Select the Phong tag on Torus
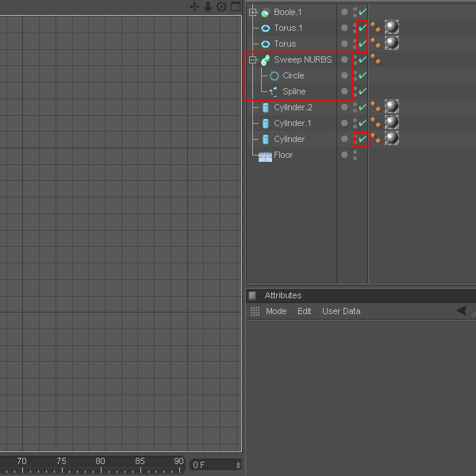 click(376, 43)
